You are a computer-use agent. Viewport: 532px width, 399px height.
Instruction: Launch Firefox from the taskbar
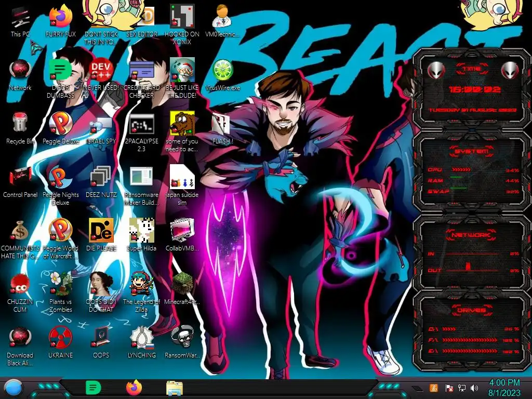(x=134, y=388)
